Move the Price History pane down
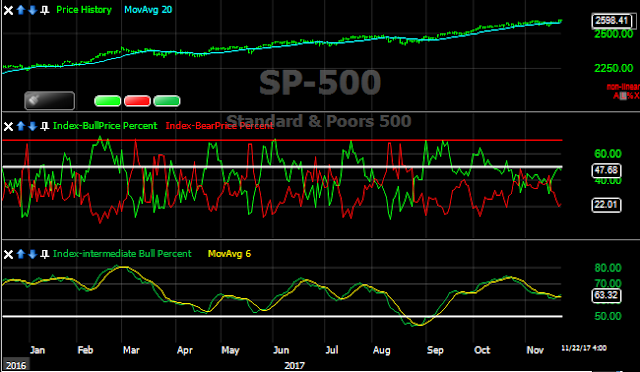Viewport: 640px width, 372px height. [x=33, y=10]
